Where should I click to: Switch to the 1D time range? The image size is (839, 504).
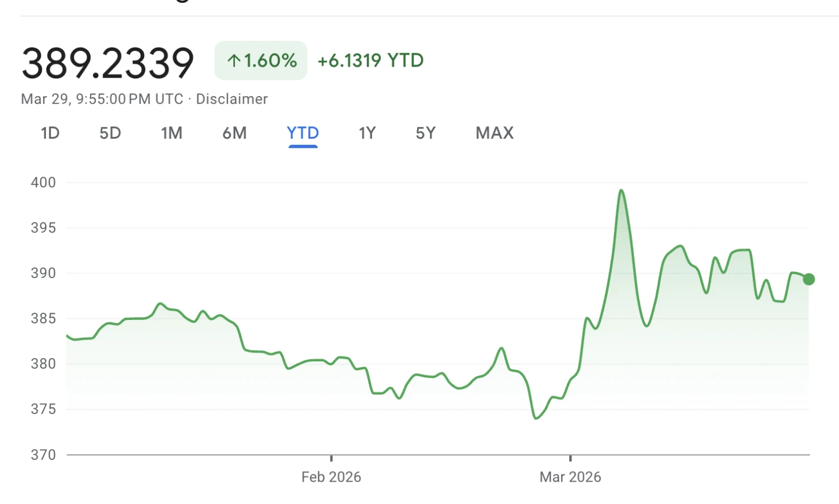[50, 133]
